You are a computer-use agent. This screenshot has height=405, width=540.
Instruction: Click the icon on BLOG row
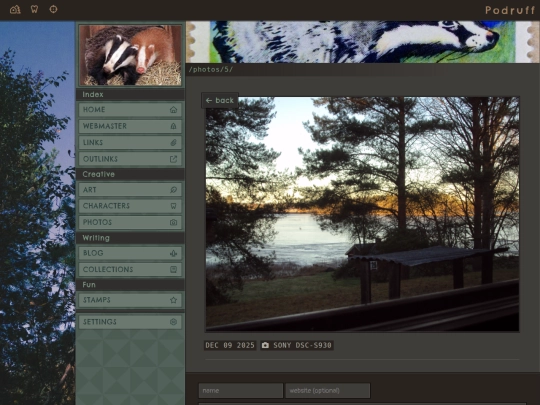173,253
